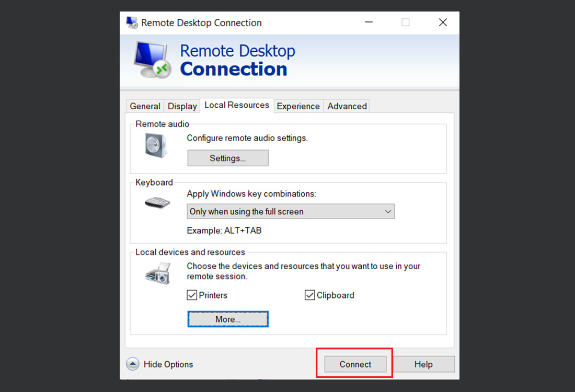Image resolution: width=575 pixels, height=392 pixels.
Task: Click the 'Keyboard' group heading
Action: pos(154,182)
